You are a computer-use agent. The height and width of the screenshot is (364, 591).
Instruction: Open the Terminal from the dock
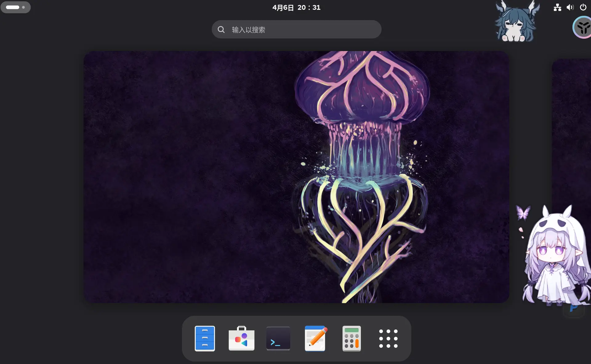point(278,338)
